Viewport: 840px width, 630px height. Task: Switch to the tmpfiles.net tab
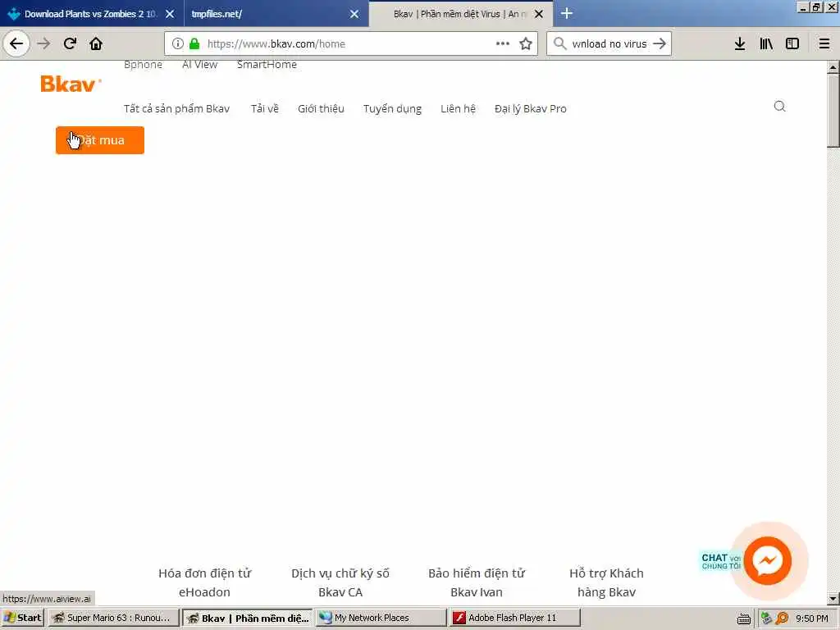pos(276,14)
